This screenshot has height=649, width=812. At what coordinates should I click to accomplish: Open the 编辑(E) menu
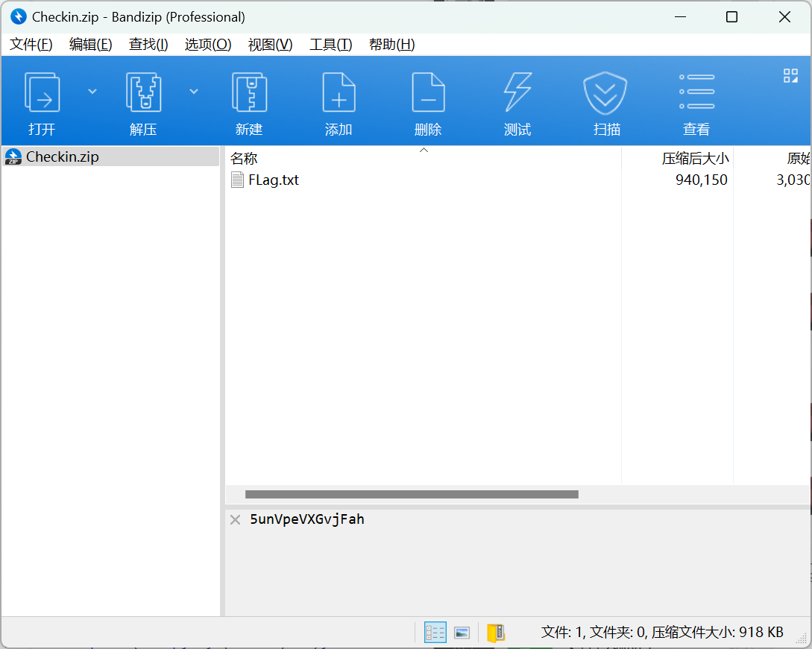click(x=91, y=45)
